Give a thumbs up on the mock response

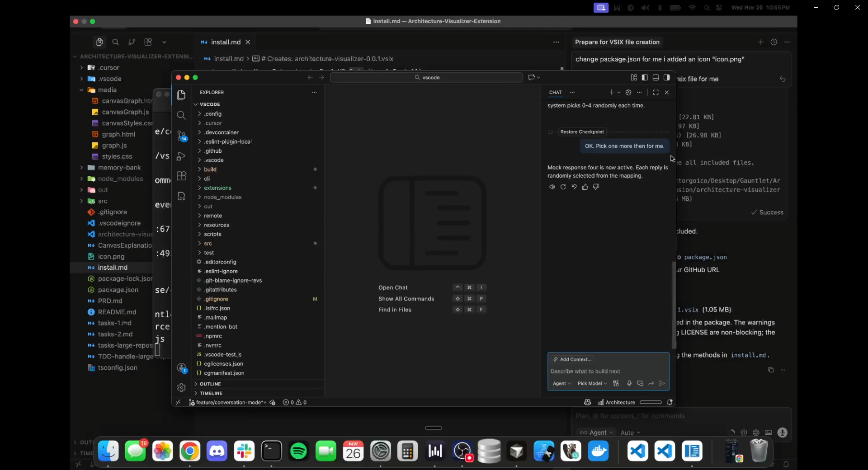pyautogui.click(x=585, y=187)
